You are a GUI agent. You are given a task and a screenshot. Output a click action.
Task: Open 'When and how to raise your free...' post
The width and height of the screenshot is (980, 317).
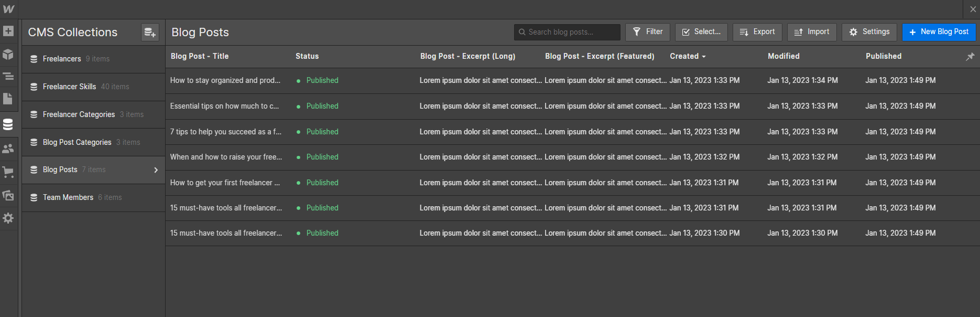click(226, 157)
